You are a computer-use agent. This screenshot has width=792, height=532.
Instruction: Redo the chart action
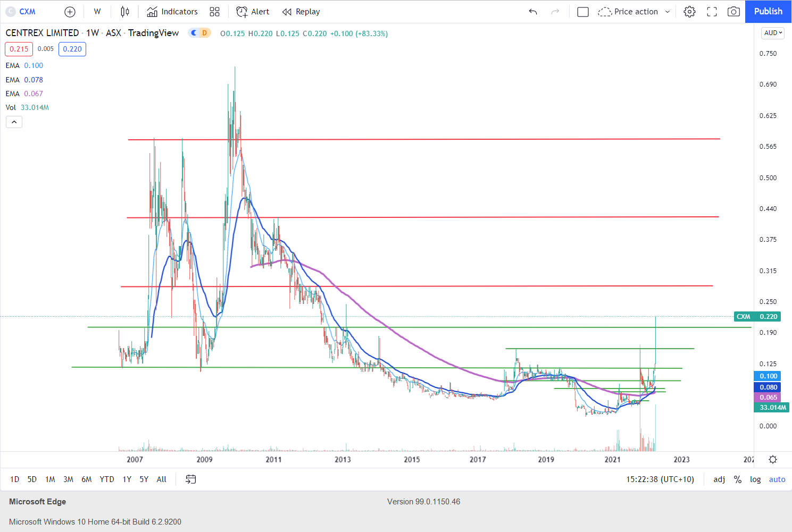pos(555,12)
